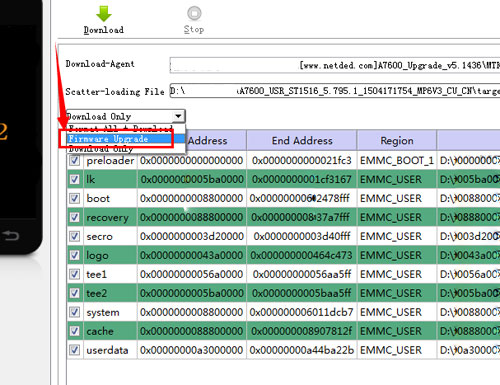500x385 pixels.
Task: Click system end address 0x000000006011dcb7
Action: pos(302,312)
